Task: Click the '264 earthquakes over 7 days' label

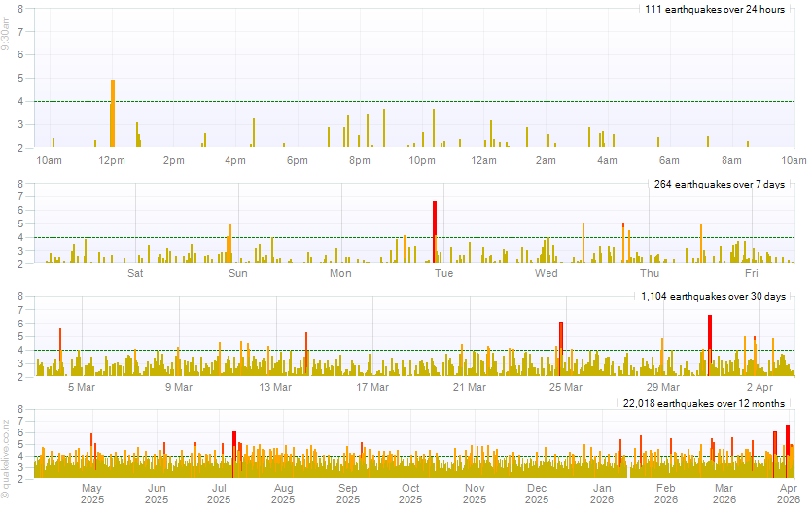Action: pos(720,184)
